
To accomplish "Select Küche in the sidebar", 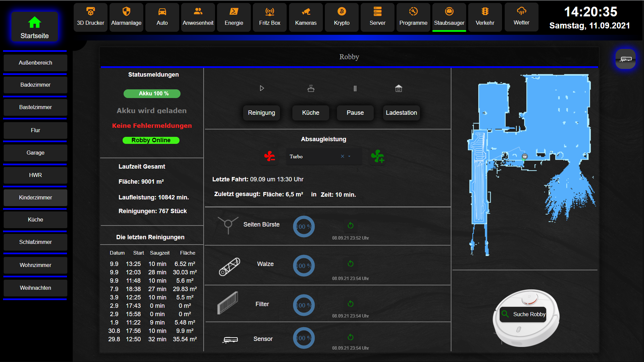I will pyautogui.click(x=35, y=220).
